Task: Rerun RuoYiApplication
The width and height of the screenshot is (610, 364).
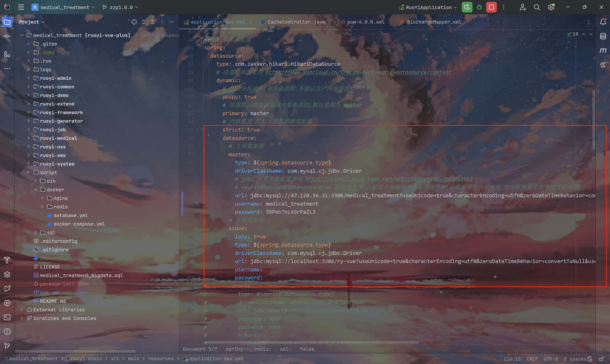Action: [x=467, y=7]
